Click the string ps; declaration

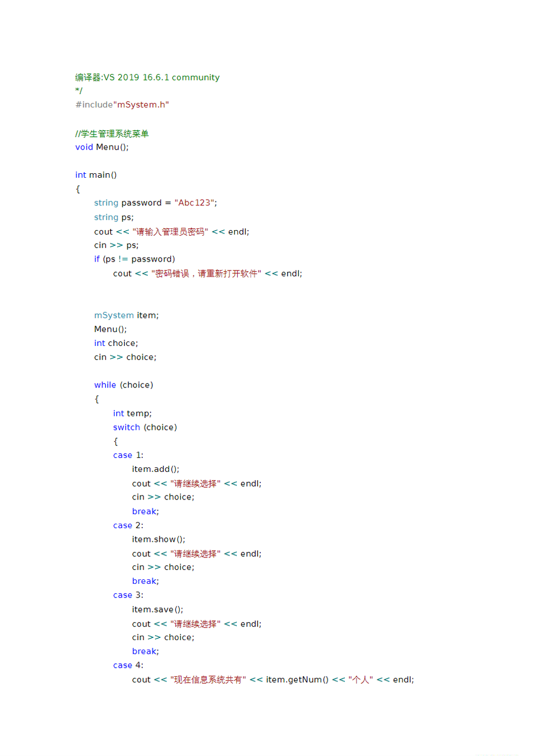tap(114, 217)
